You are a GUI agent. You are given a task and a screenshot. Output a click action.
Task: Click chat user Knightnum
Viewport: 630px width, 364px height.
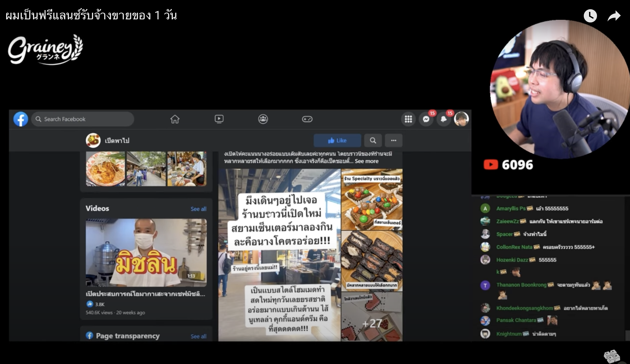(509, 334)
